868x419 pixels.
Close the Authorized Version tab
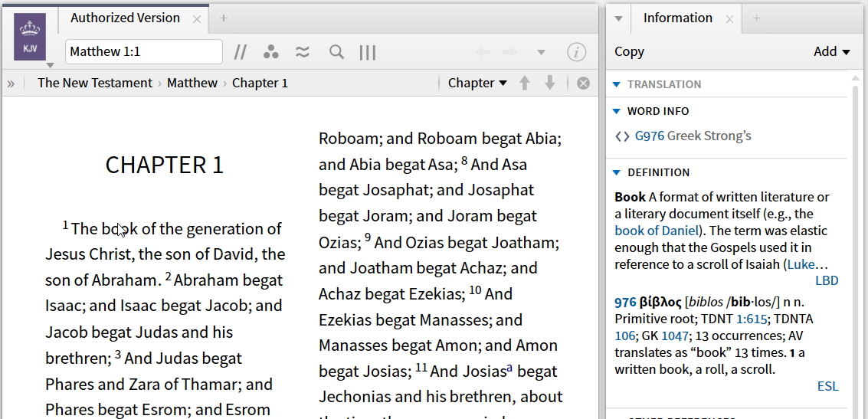(x=197, y=19)
